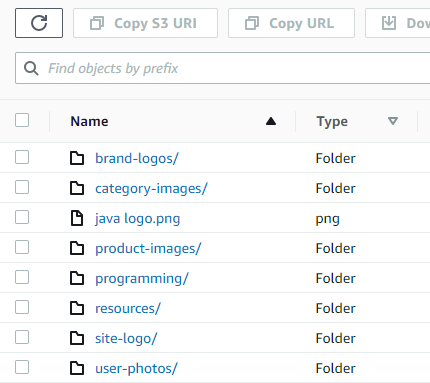The height and width of the screenshot is (383, 430).
Task: Click the partially visible Download button
Action: tap(398, 23)
